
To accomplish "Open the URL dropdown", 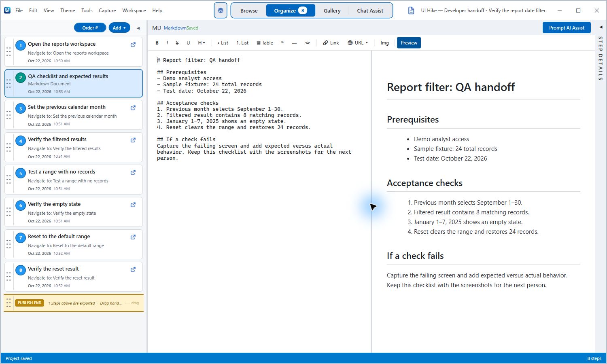I will [358, 43].
